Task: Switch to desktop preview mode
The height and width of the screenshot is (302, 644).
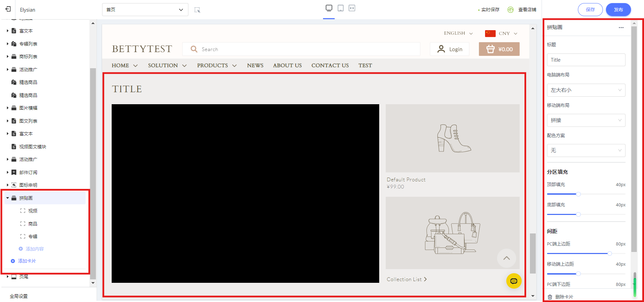Action: [329, 8]
